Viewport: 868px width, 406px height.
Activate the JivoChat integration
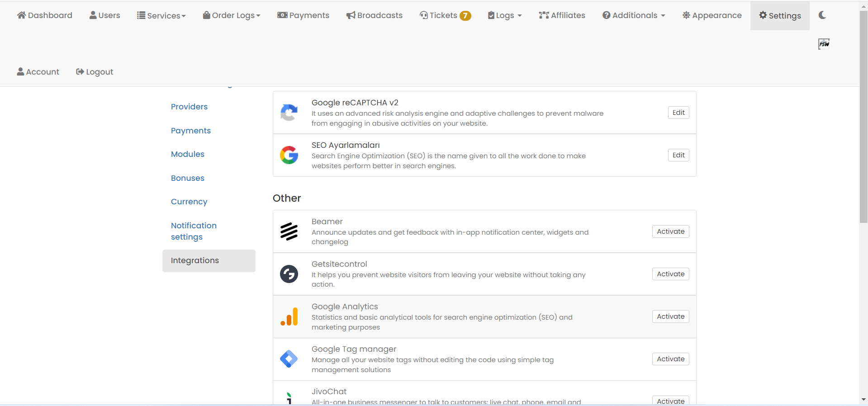tap(671, 401)
